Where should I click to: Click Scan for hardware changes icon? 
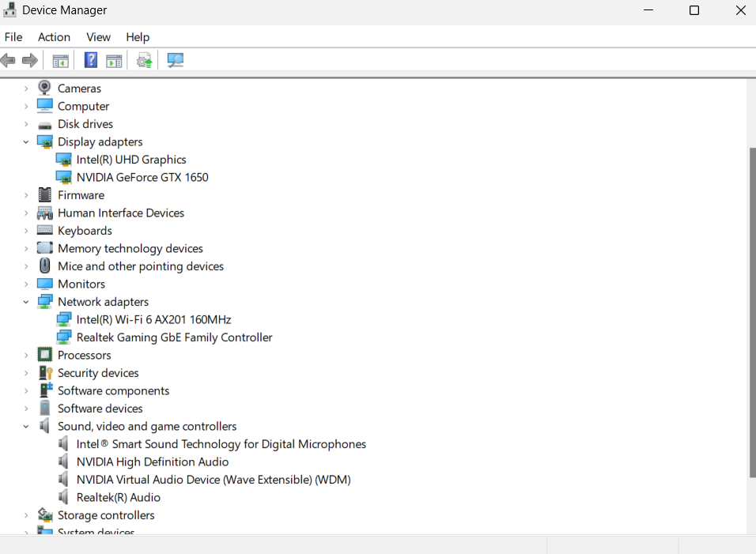[175, 60]
